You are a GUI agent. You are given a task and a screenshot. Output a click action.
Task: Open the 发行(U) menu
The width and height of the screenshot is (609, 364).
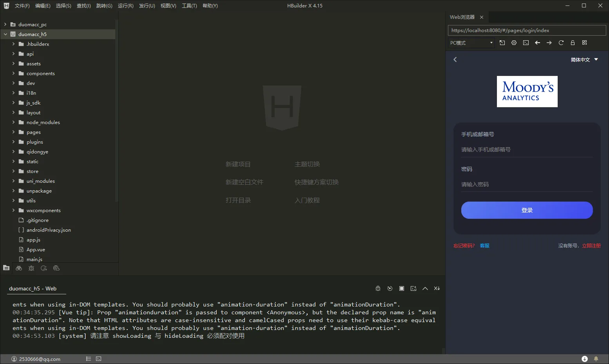click(147, 5)
